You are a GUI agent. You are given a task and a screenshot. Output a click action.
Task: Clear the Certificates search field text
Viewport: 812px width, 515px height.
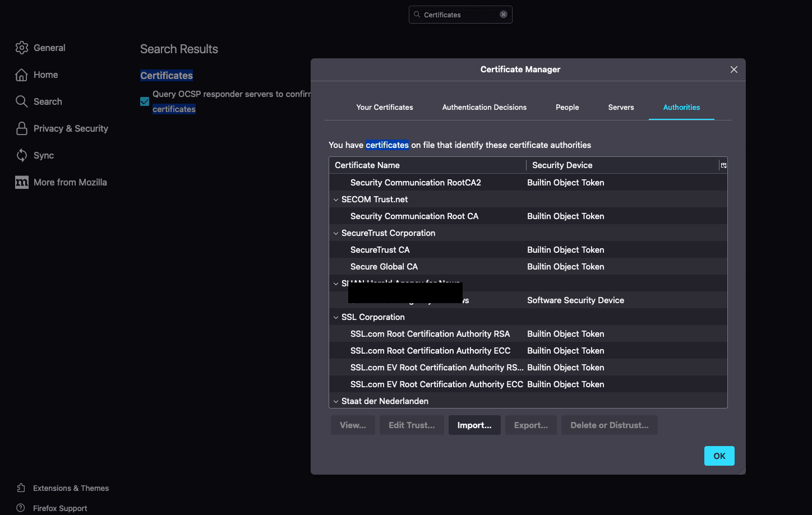[x=504, y=15]
